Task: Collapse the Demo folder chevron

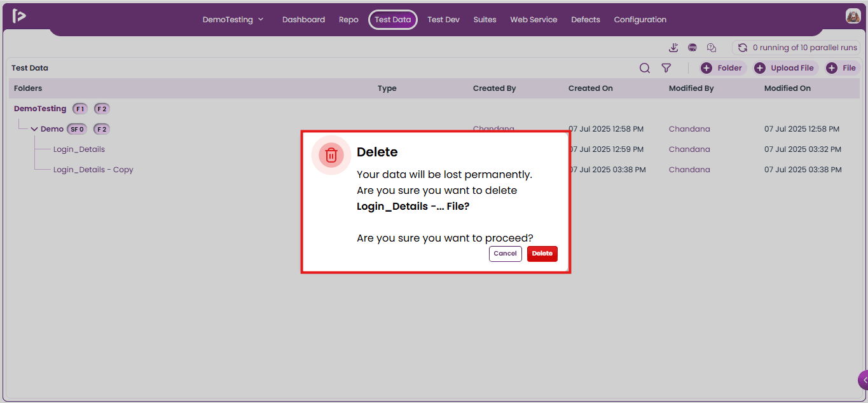Action: pyautogui.click(x=34, y=129)
